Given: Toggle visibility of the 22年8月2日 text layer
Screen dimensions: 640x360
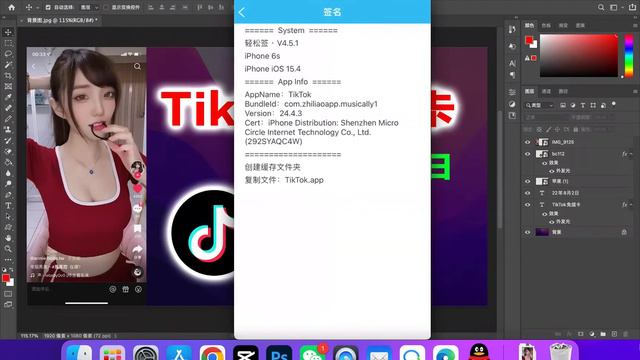Looking at the screenshot, I should (527, 193).
